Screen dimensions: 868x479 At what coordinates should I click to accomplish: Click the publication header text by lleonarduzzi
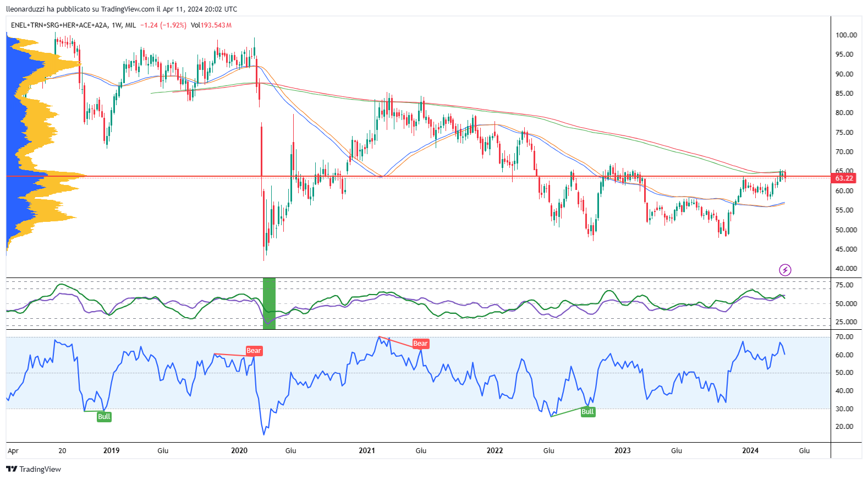[122, 9]
